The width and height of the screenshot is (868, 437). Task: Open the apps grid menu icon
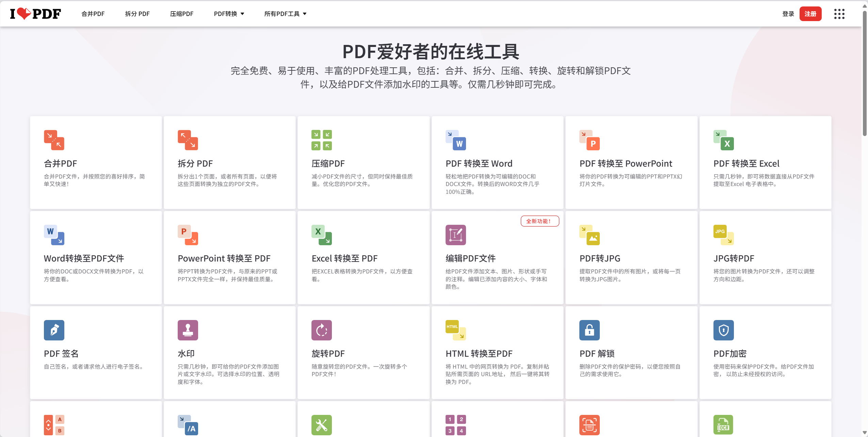[839, 14]
